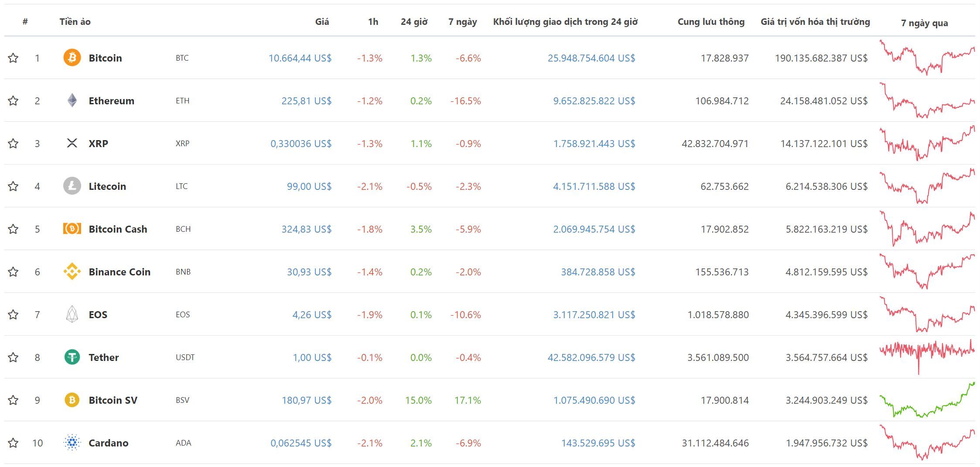Click the Litecoin logo icon
Viewport: 980px width, 467px height.
click(x=72, y=186)
